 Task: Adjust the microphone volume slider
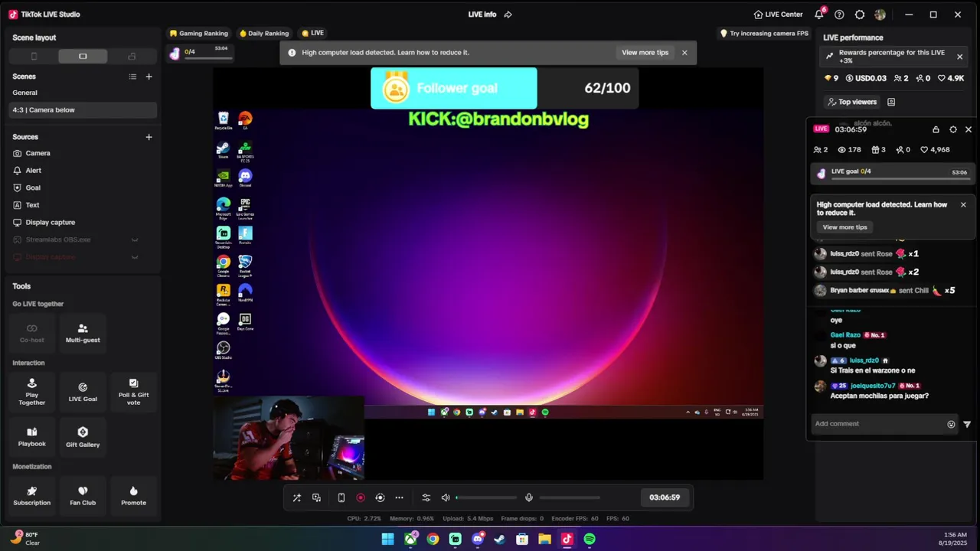pyautogui.click(x=570, y=497)
